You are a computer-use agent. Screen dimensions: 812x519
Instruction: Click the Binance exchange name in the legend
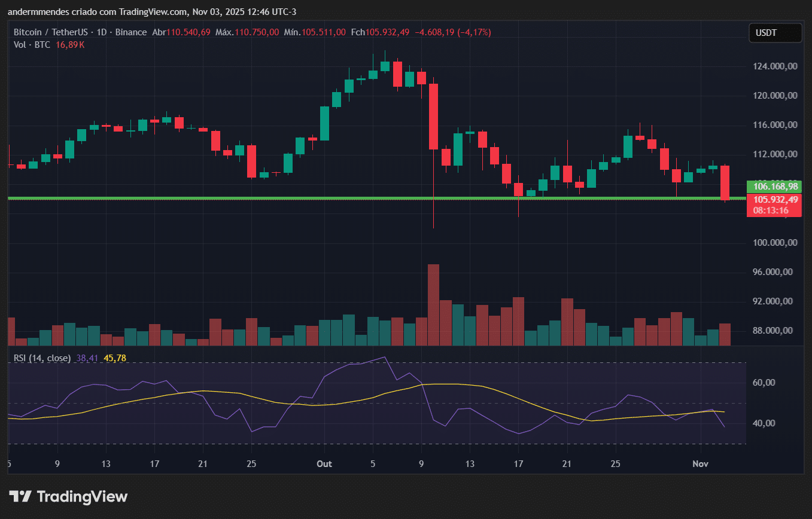click(x=132, y=32)
